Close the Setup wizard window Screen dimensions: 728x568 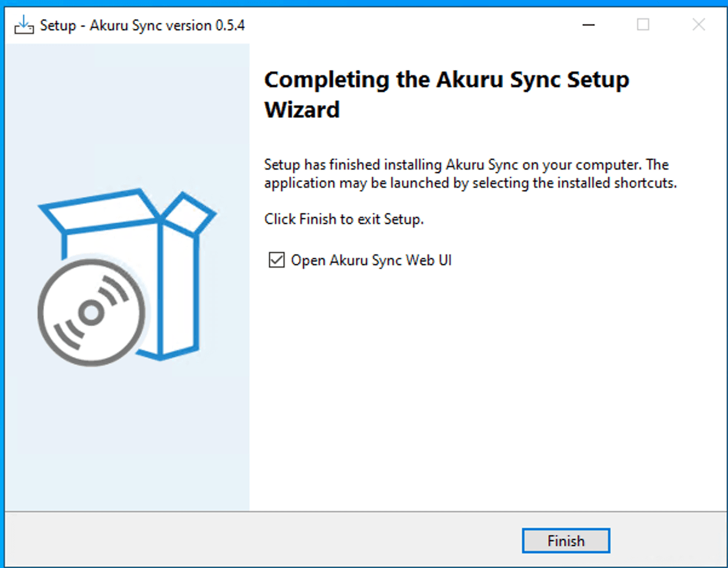[x=698, y=25]
